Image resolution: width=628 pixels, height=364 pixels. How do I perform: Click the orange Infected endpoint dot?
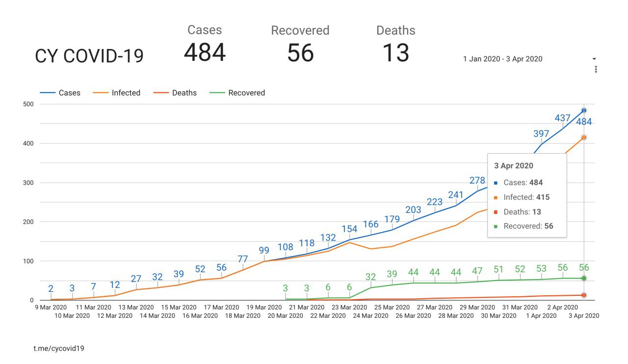click(x=584, y=137)
